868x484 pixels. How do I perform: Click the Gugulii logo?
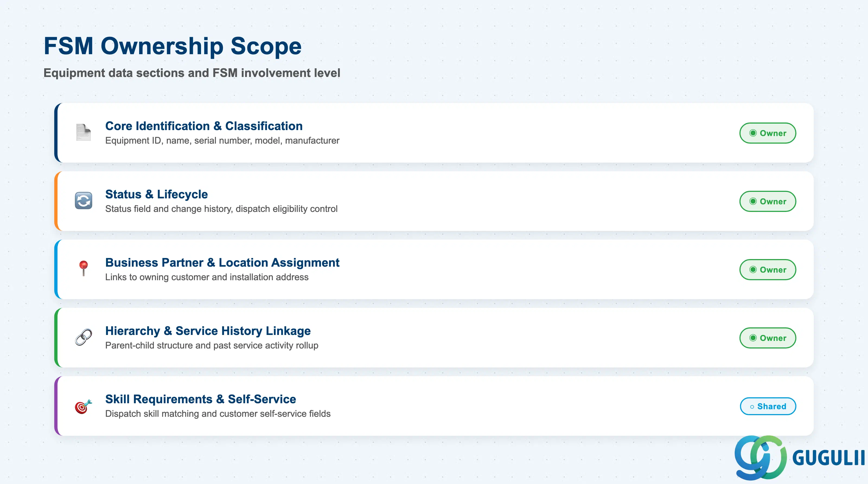click(799, 457)
